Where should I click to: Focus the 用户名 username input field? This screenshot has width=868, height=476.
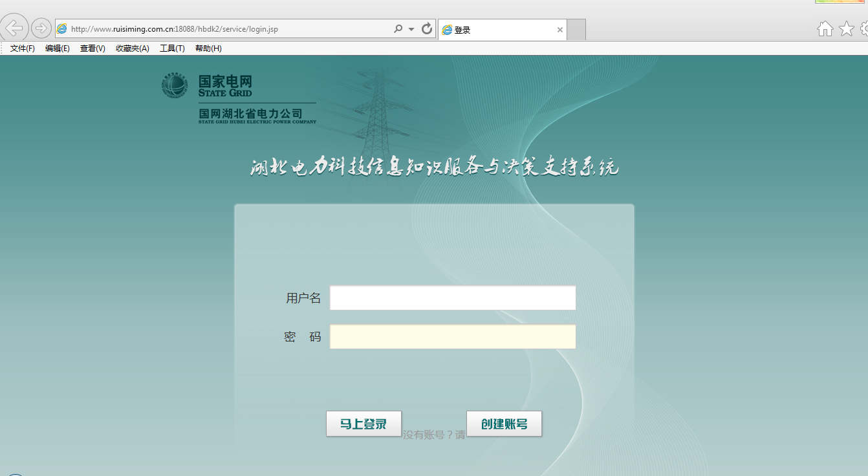click(453, 298)
